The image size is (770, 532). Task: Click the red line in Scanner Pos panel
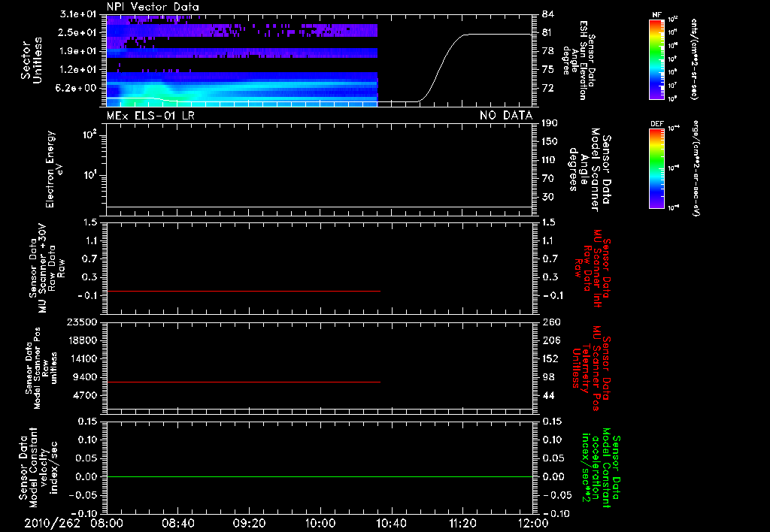tap(243, 382)
